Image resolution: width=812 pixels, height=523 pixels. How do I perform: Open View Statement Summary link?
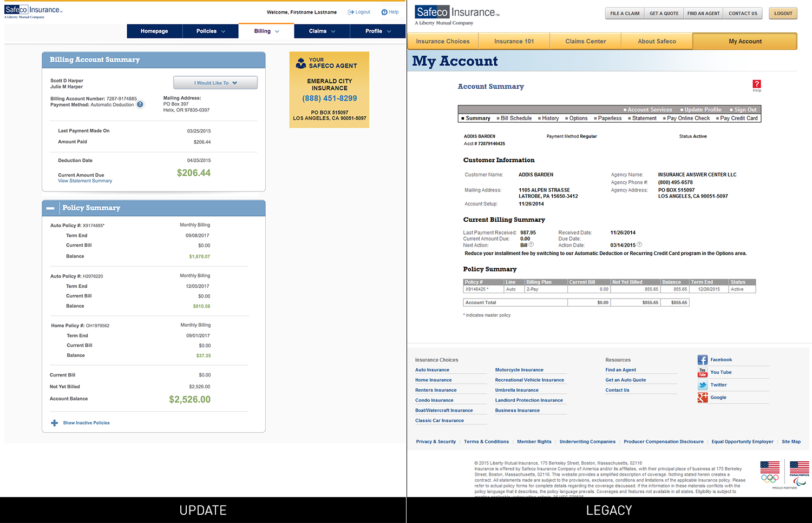point(85,181)
